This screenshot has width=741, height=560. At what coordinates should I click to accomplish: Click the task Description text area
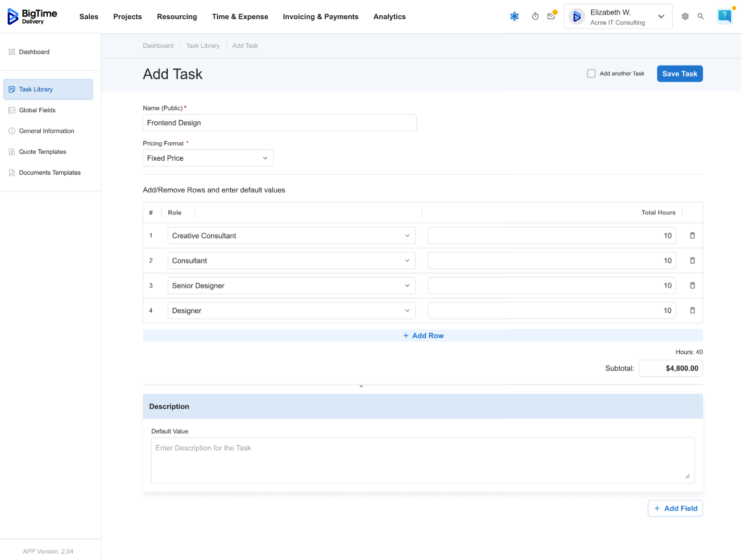tap(423, 460)
